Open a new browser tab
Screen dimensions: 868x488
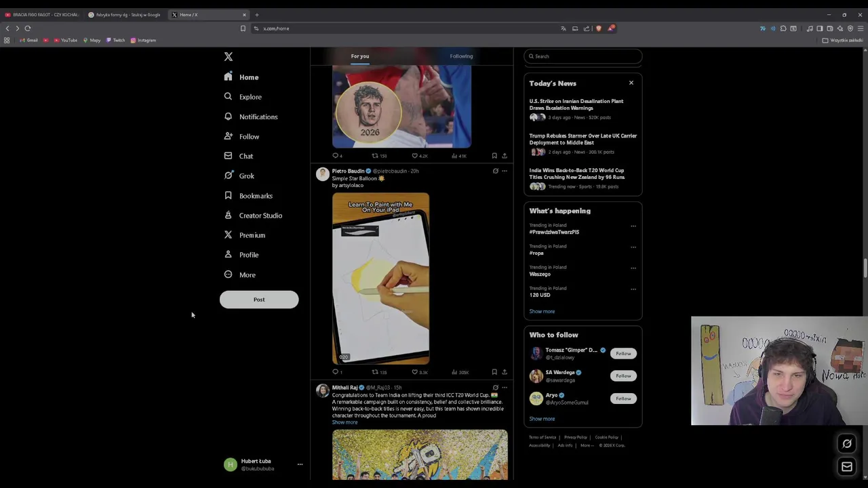click(x=256, y=14)
